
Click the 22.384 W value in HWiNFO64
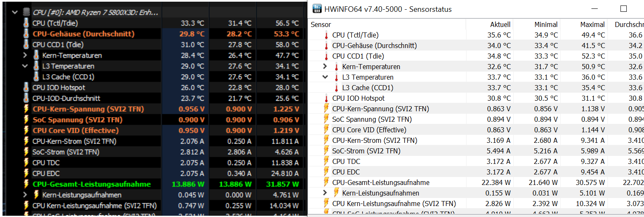click(x=496, y=182)
